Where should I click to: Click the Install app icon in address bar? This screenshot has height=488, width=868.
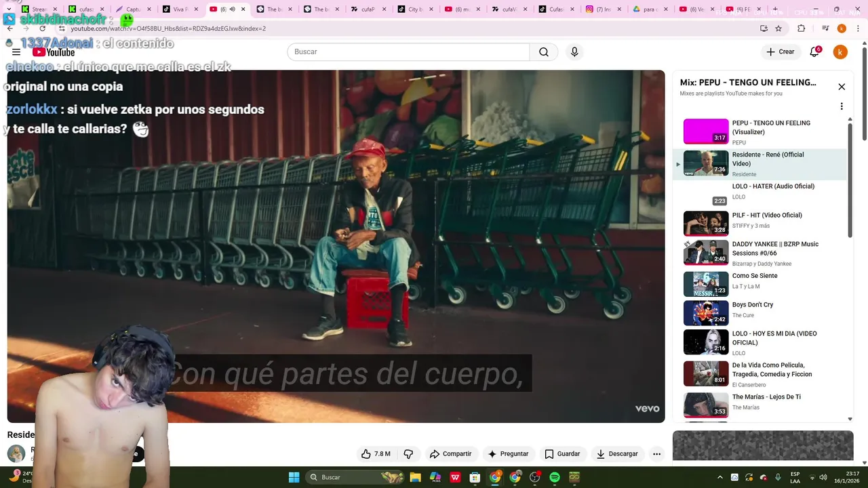pyautogui.click(x=764, y=28)
